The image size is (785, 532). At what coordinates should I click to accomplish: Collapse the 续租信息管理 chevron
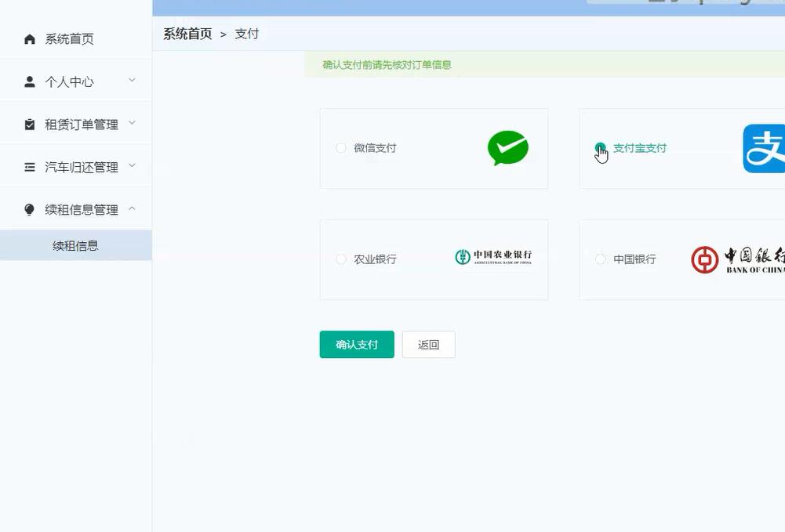[x=132, y=208]
